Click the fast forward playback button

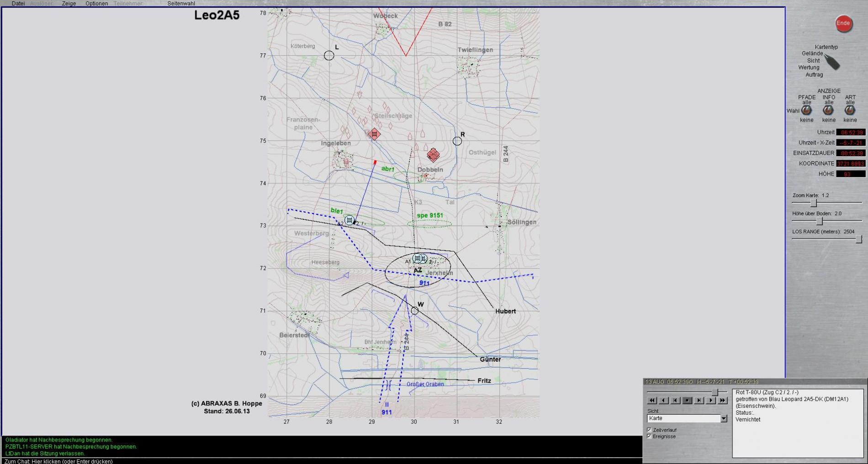pyautogui.click(x=723, y=400)
